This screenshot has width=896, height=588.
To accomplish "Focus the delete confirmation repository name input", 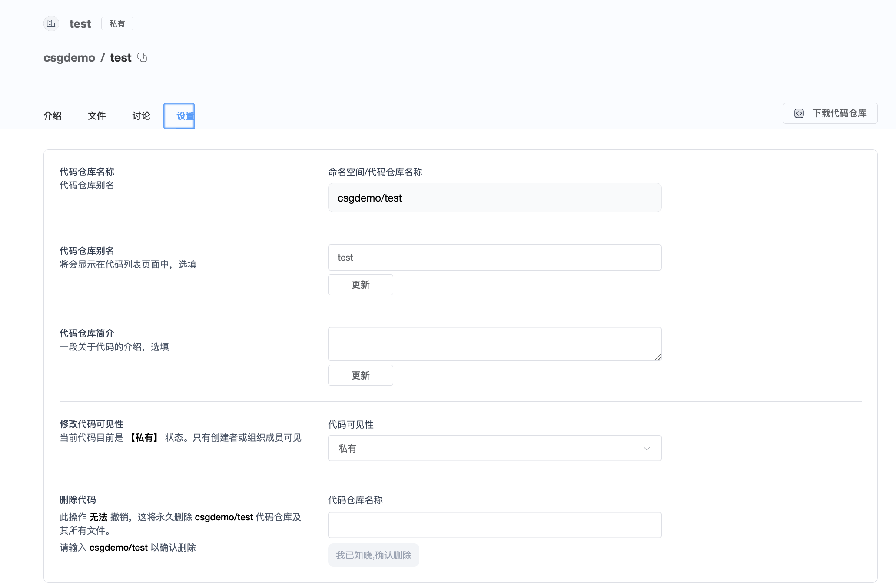I will [494, 525].
